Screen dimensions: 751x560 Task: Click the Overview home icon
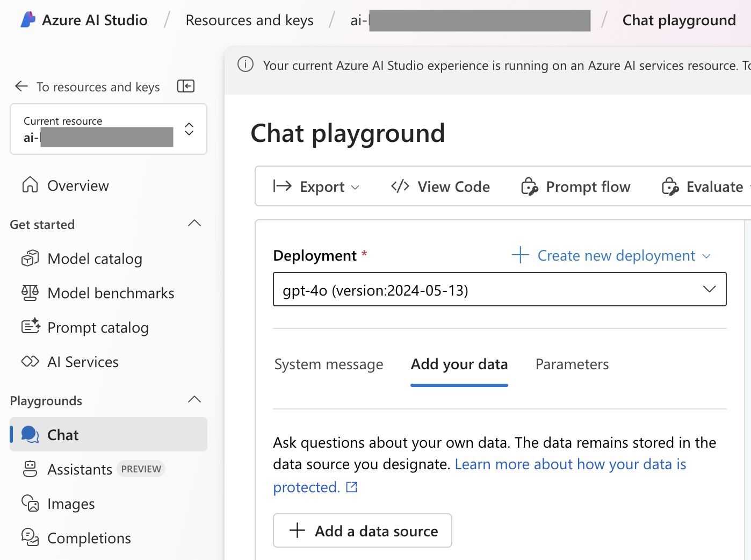point(30,185)
